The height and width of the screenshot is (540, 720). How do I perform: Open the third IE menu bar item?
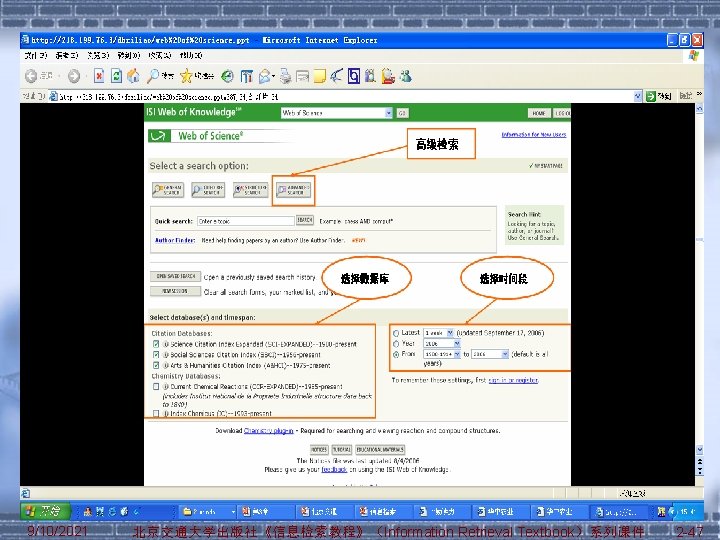(98, 56)
